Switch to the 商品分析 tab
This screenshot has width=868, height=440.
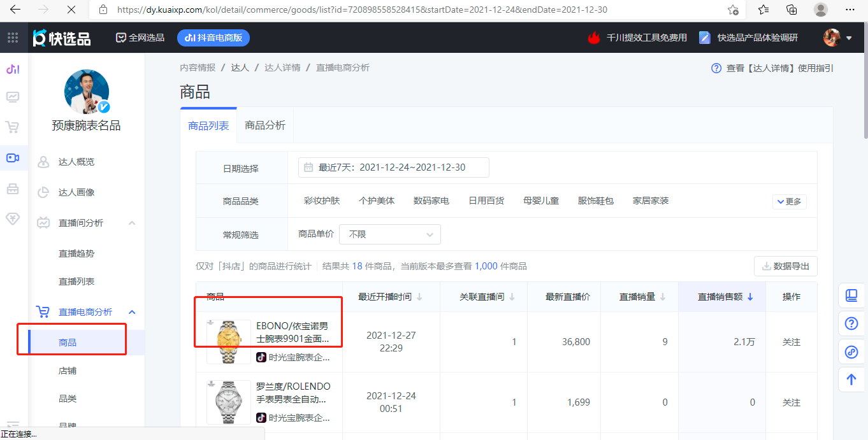[265, 125]
